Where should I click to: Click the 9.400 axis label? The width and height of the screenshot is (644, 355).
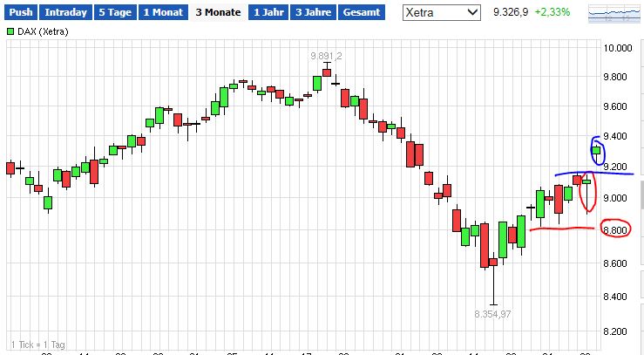pos(615,136)
